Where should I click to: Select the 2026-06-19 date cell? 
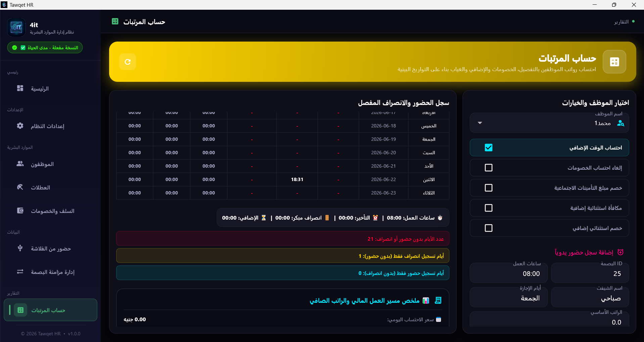pos(383,139)
